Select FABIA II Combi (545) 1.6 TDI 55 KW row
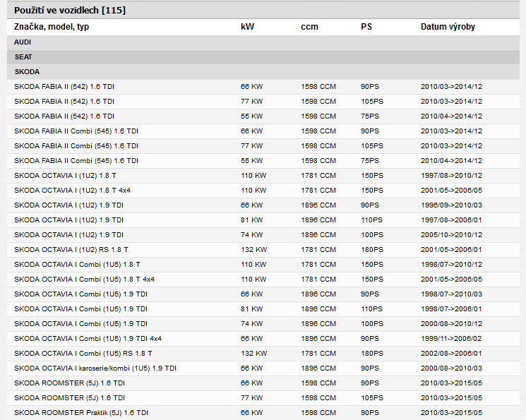526x420 pixels. pos(263,161)
